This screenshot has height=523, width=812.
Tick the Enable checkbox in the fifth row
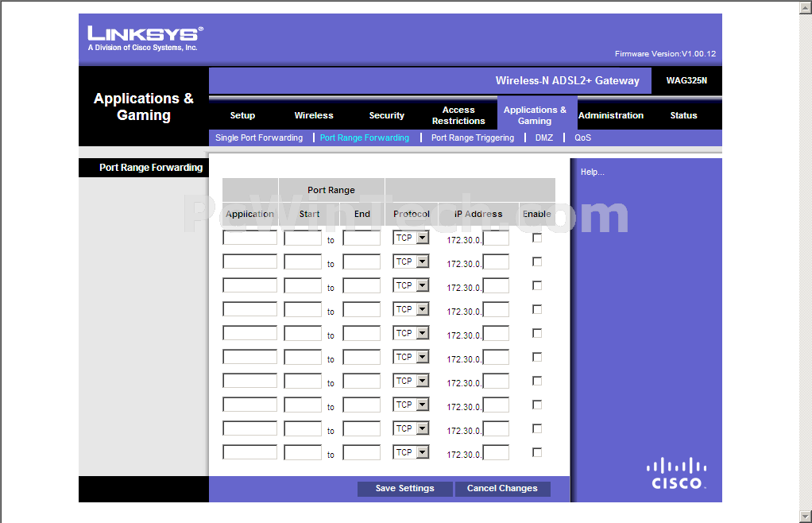[537, 333]
